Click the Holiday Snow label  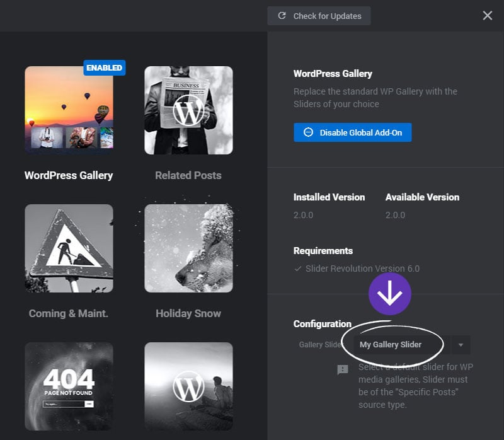point(188,313)
